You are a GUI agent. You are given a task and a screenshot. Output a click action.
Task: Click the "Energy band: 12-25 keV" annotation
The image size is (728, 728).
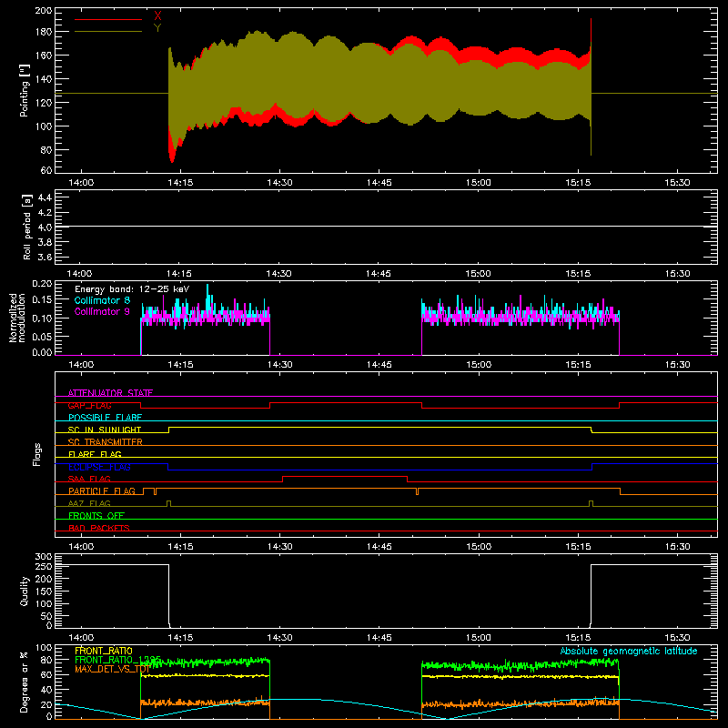tap(132, 289)
